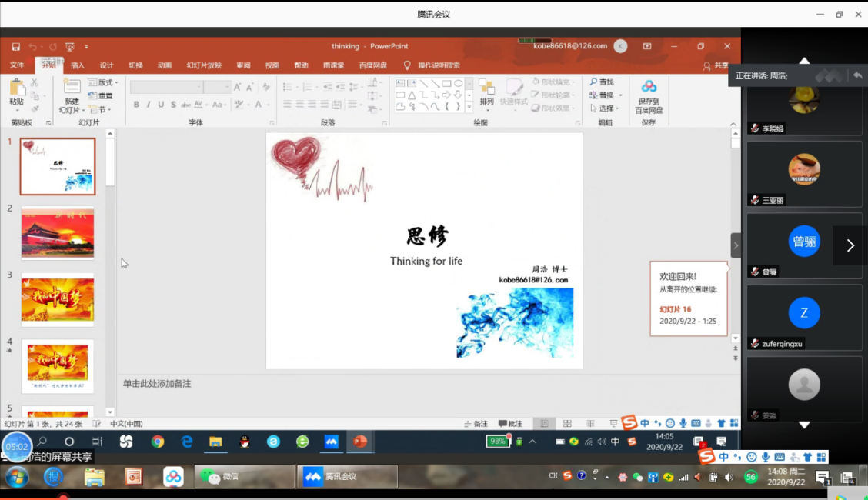Click the Reset (重置) slide button
The image size is (868, 500).
(x=101, y=96)
